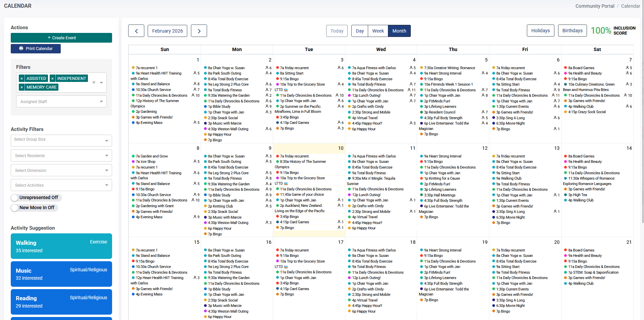Click the Holidays button
The width and height of the screenshot is (644, 320).
pyautogui.click(x=540, y=31)
